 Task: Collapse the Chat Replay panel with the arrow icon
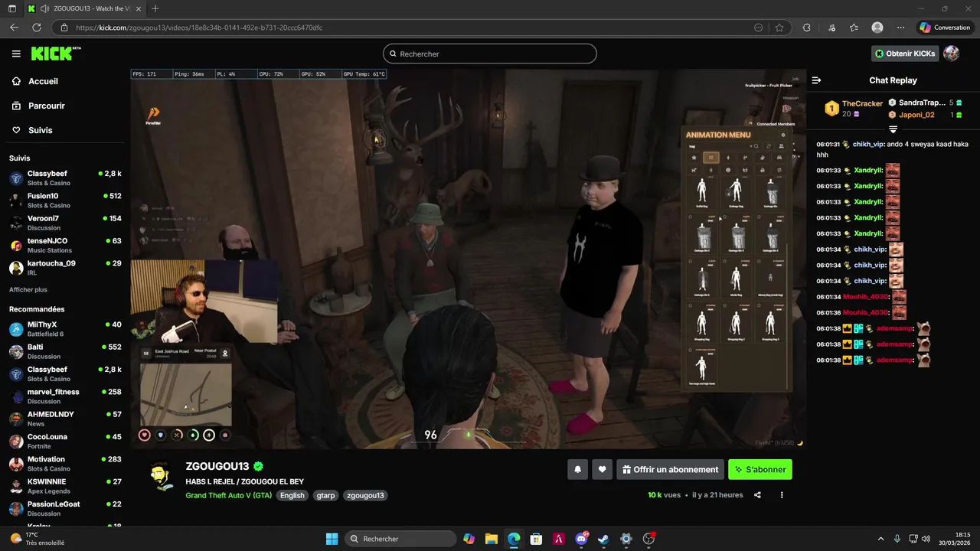pyautogui.click(x=816, y=80)
